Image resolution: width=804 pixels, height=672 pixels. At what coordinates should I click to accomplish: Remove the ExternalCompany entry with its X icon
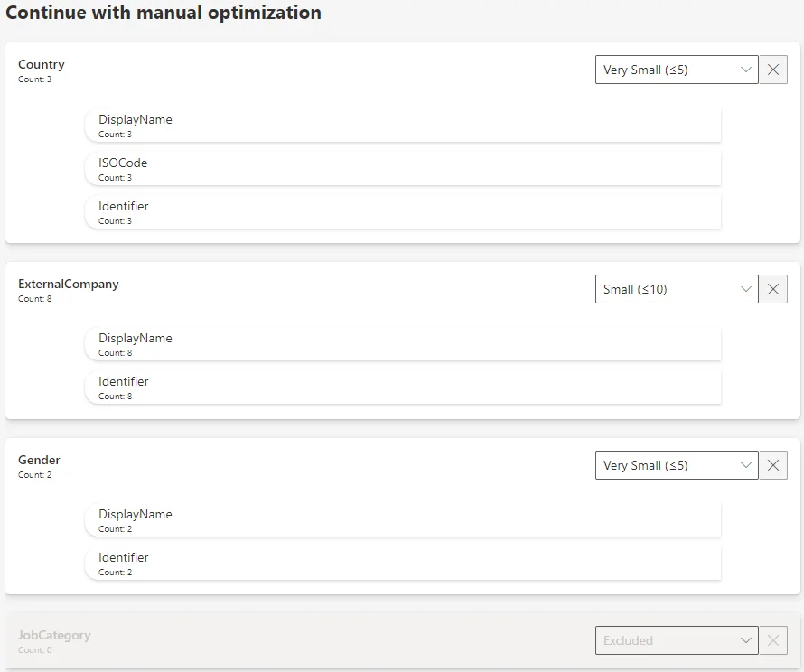(773, 289)
